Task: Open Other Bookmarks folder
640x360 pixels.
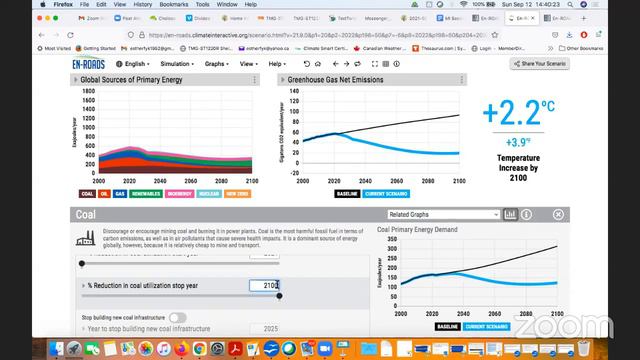Action: [x=581, y=48]
